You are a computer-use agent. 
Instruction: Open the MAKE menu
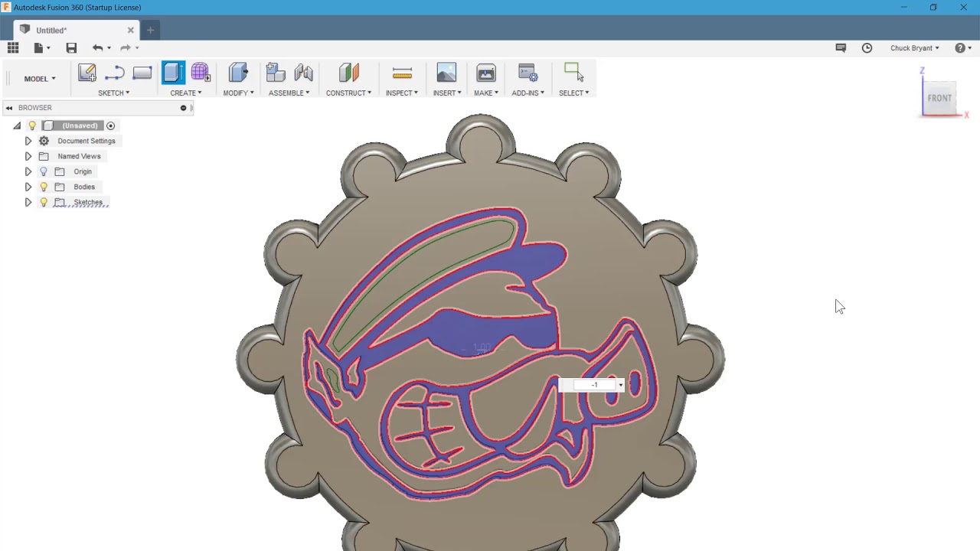tap(486, 93)
